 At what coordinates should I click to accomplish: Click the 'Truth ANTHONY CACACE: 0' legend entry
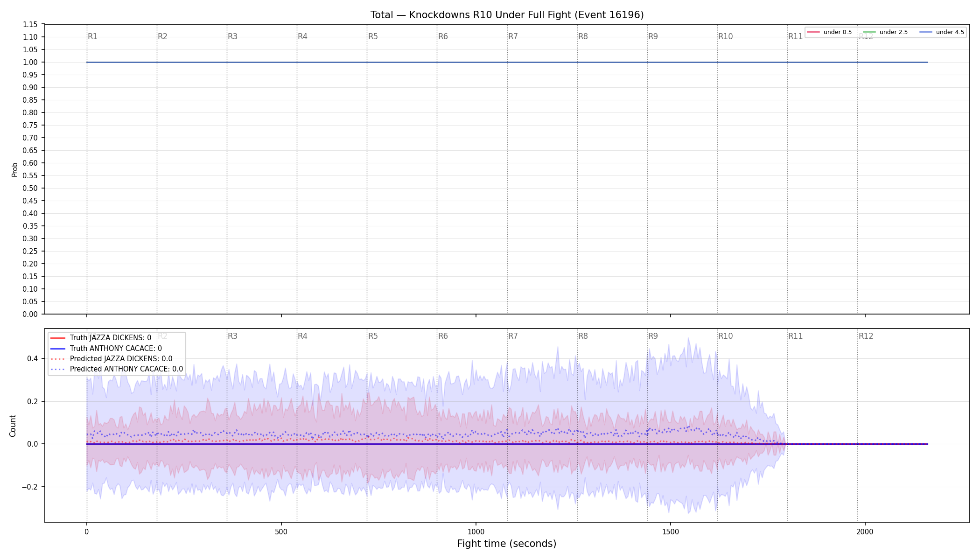pyautogui.click(x=106, y=349)
